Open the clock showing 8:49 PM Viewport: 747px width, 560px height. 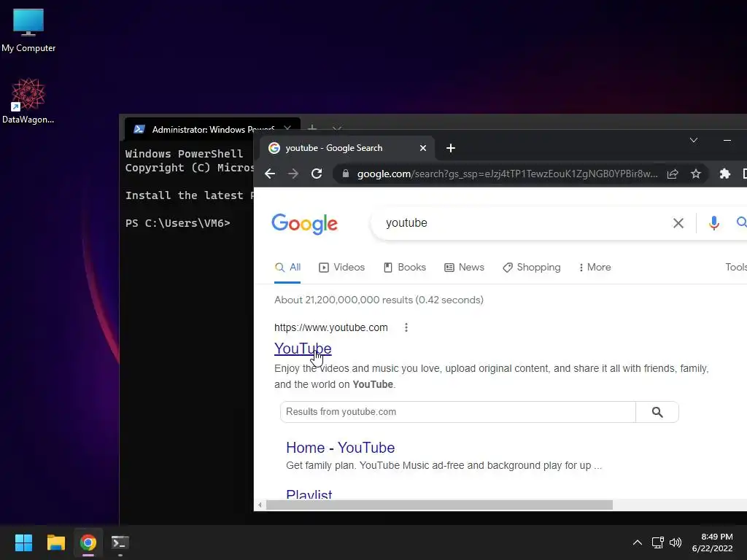click(x=712, y=542)
